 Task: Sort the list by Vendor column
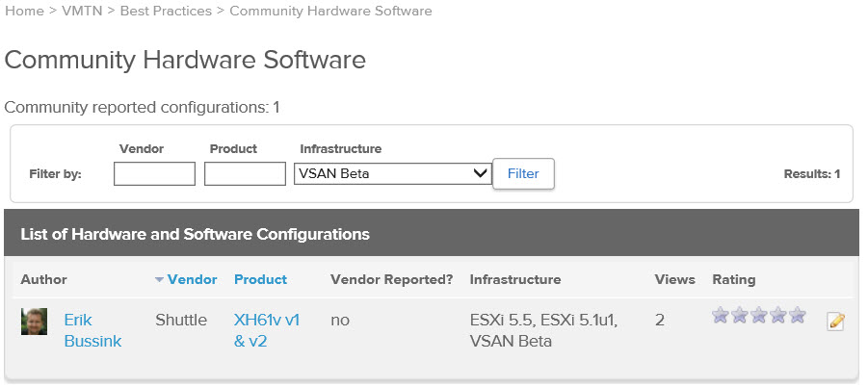coord(192,280)
